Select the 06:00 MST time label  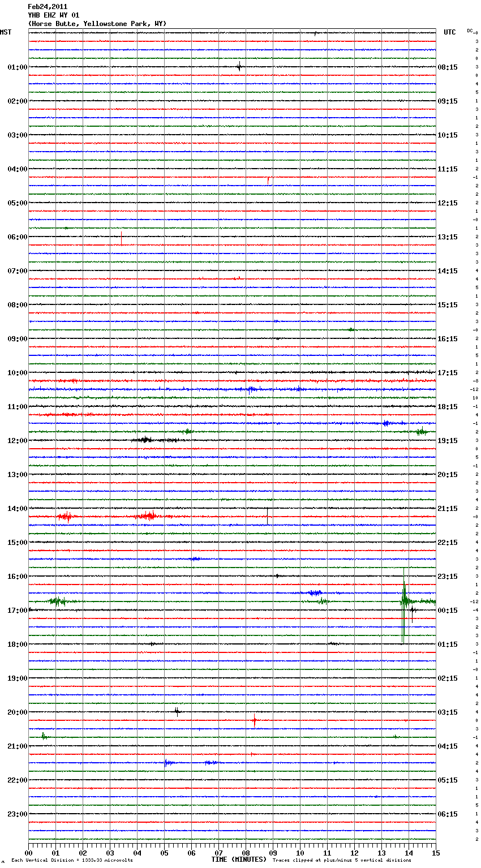(18, 237)
